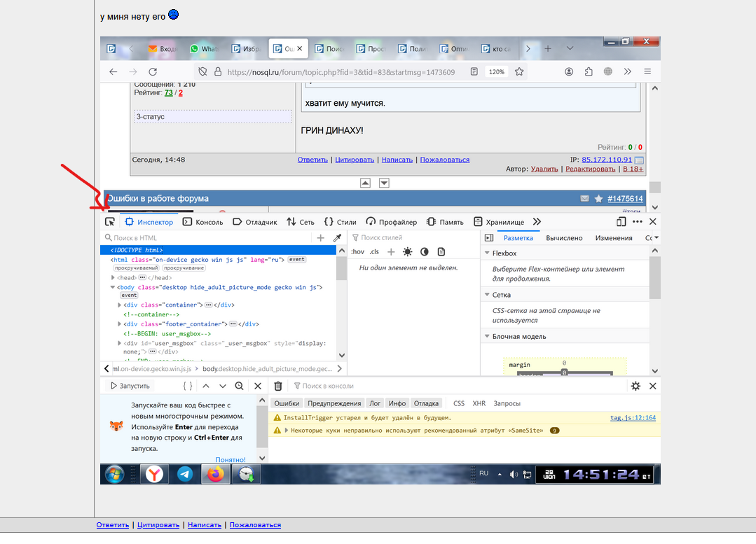This screenshot has width=756, height=544.
Task: Select the Разметка layout tab
Action: pyautogui.click(x=518, y=237)
